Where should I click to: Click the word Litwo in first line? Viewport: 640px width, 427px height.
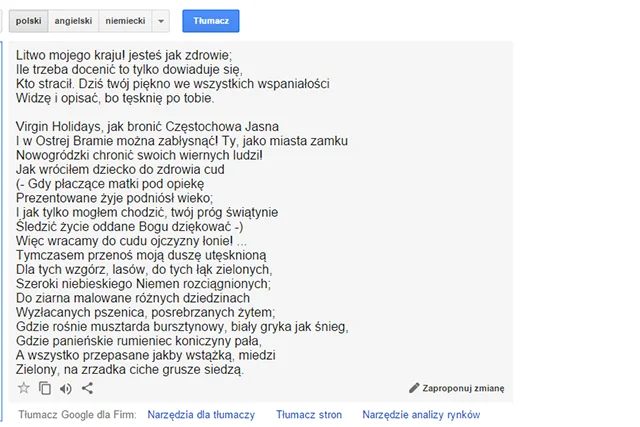click(30, 55)
